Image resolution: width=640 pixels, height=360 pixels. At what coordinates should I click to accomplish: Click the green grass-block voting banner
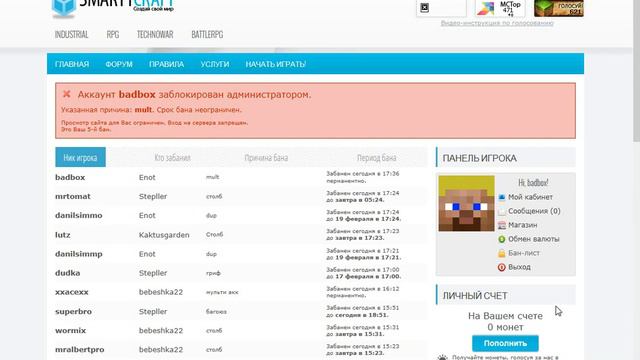[x=559, y=8]
